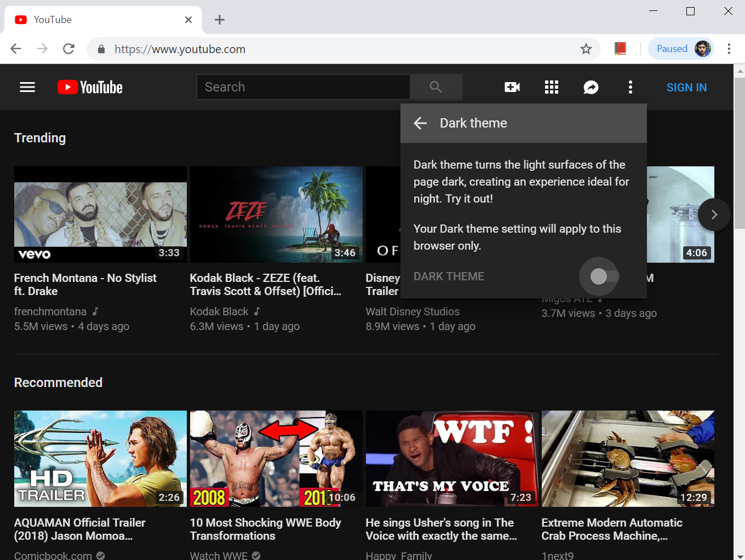Click the SIGN IN button
The height and width of the screenshot is (560, 745).
click(x=686, y=87)
